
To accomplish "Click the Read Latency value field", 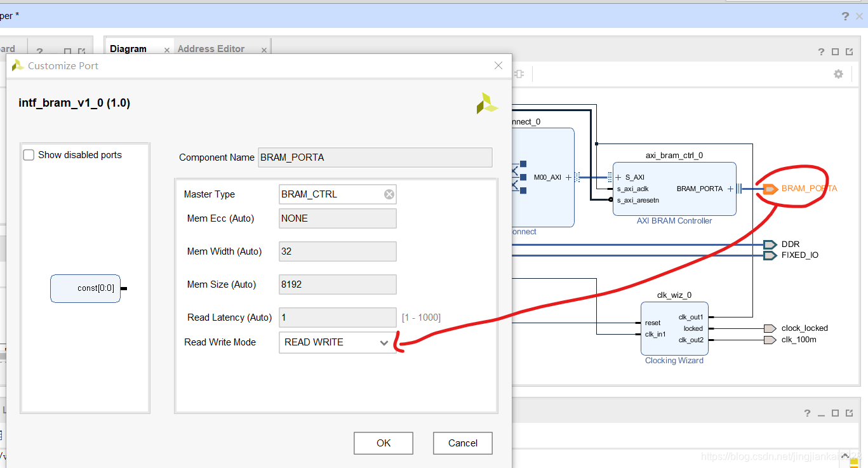I will pos(338,318).
